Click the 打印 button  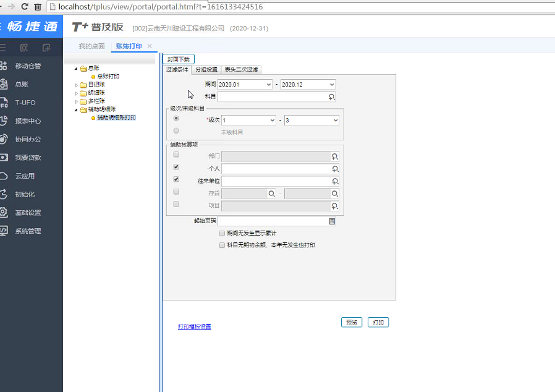click(x=378, y=323)
